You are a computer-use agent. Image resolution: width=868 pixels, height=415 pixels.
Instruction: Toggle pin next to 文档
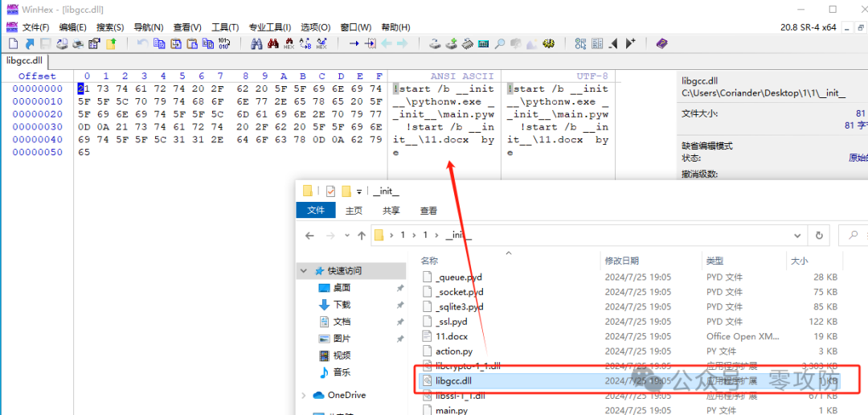coord(399,322)
